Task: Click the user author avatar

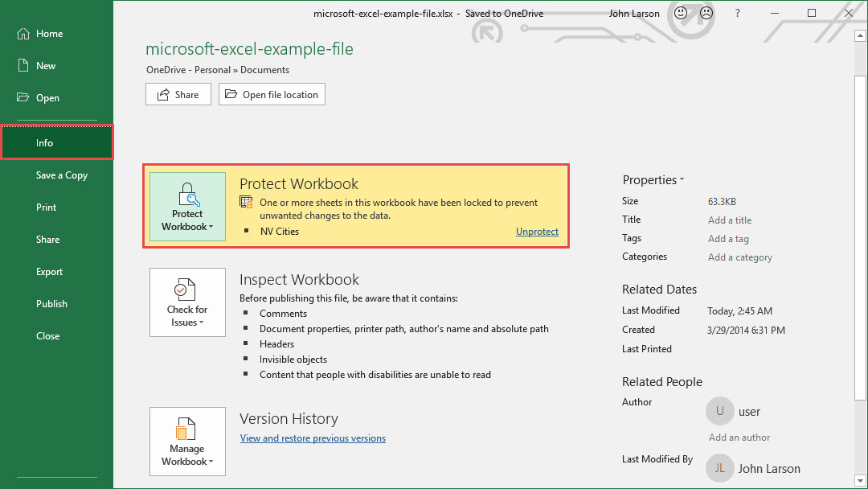Action: coord(719,411)
